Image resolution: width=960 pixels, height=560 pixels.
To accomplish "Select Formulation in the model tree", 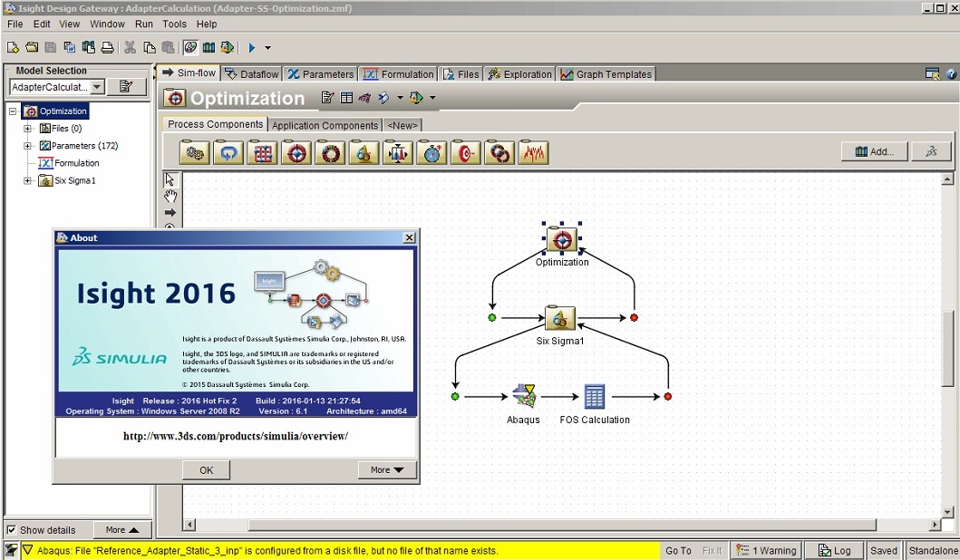I will (x=76, y=163).
